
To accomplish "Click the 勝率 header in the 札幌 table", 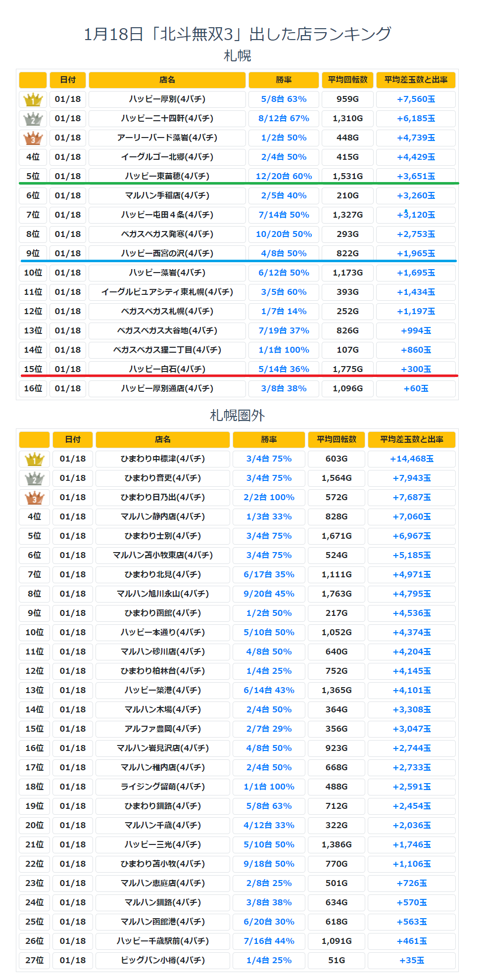I will click(284, 80).
